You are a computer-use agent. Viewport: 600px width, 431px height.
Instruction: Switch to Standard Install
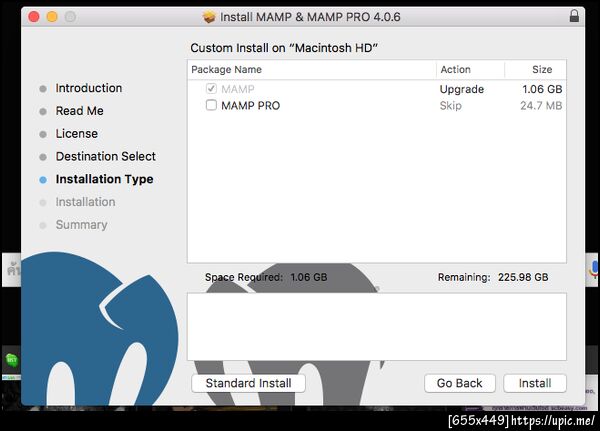click(x=248, y=383)
